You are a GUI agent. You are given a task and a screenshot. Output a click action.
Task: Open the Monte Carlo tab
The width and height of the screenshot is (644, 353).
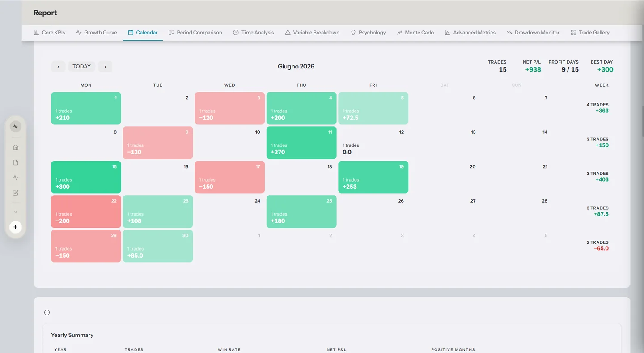(415, 33)
